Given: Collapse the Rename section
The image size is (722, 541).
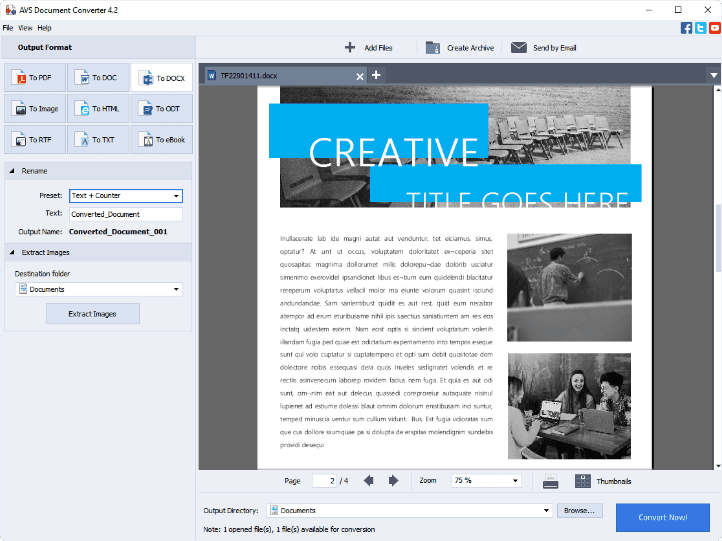Looking at the screenshot, I should click(11, 171).
